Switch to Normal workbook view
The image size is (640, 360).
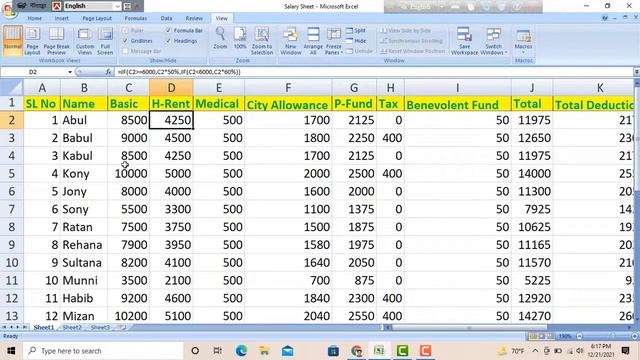(13, 40)
